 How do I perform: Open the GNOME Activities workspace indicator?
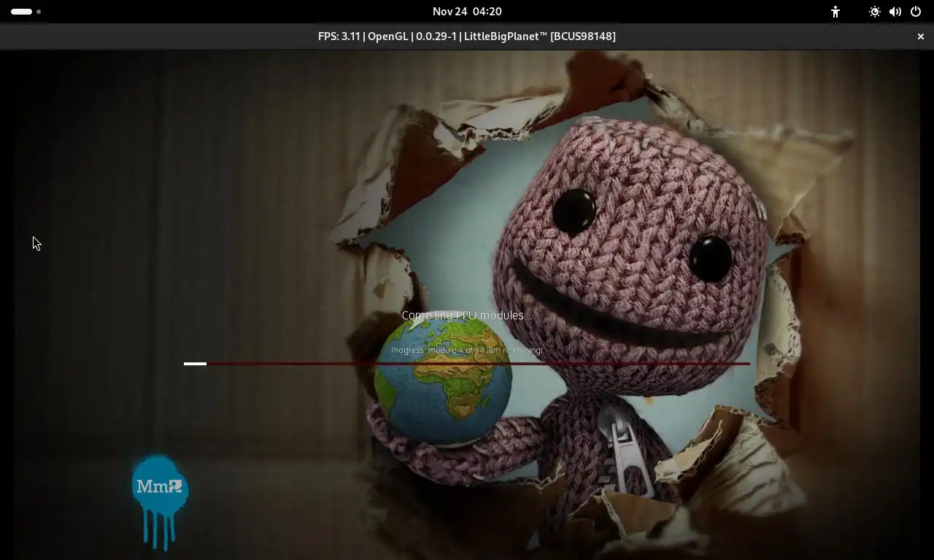point(26,12)
